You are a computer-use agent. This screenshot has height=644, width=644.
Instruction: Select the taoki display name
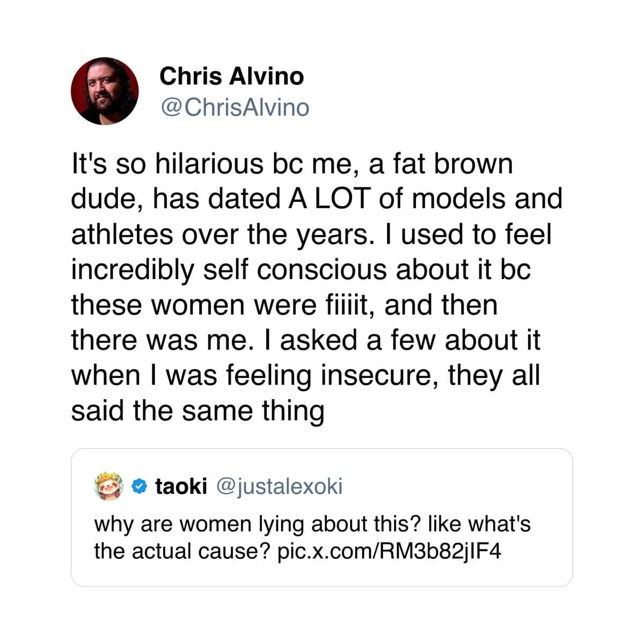[181, 486]
